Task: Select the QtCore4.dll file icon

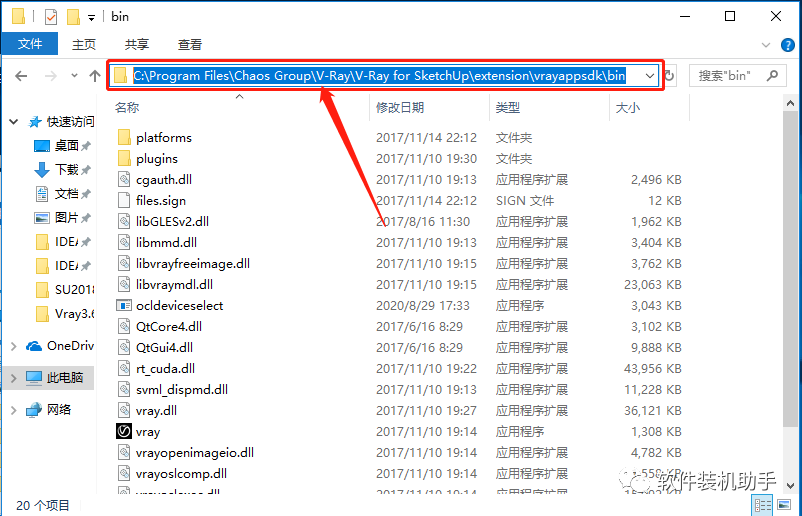Action: coord(124,326)
